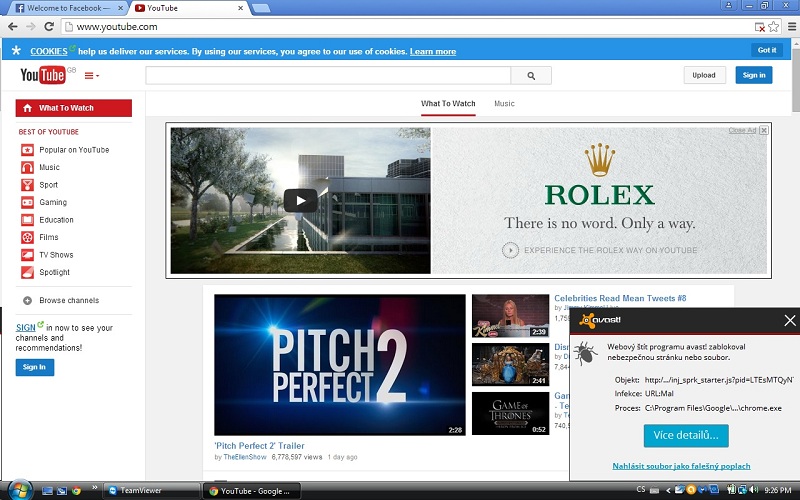
Task: Click the COOKIES link in the banner
Action: coord(49,52)
